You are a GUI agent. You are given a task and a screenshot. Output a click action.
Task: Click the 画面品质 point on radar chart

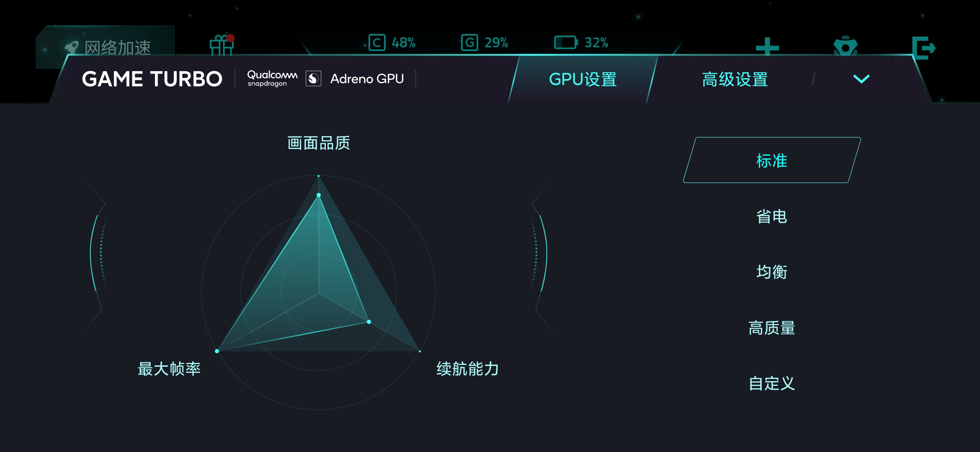point(319,195)
